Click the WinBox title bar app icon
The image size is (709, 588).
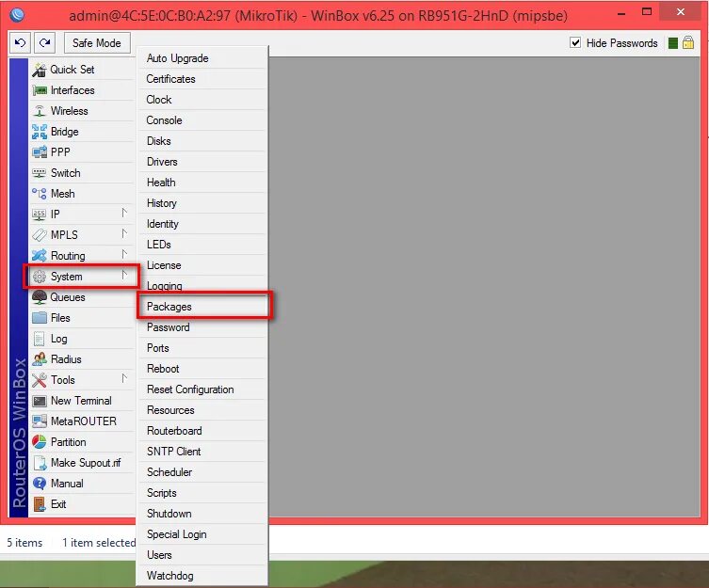(x=17, y=15)
